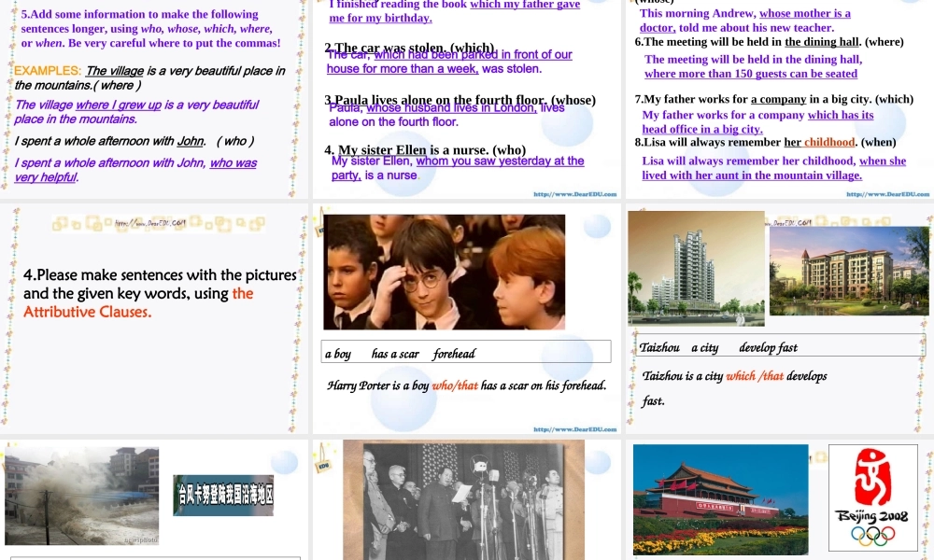
Task: Click the underlined 'where I grew up'
Action: point(119,105)
